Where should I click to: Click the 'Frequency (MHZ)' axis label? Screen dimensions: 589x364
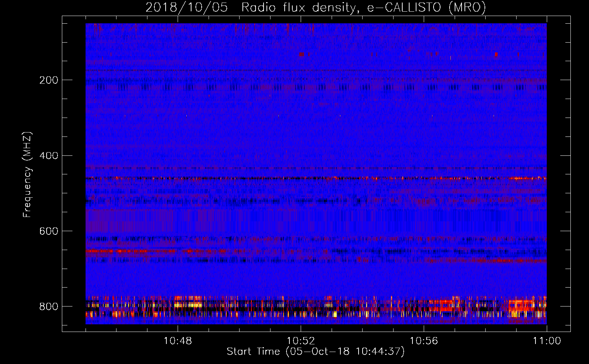(27, 174)
